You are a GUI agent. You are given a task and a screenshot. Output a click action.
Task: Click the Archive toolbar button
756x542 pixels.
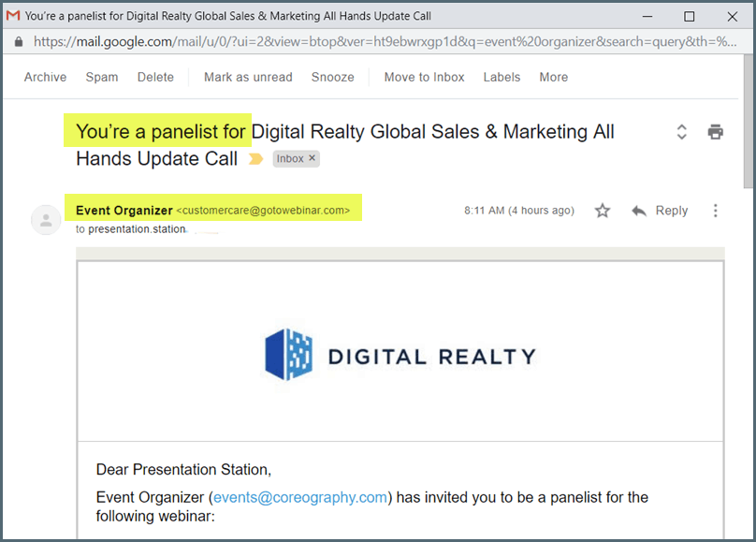coord(45,77)
